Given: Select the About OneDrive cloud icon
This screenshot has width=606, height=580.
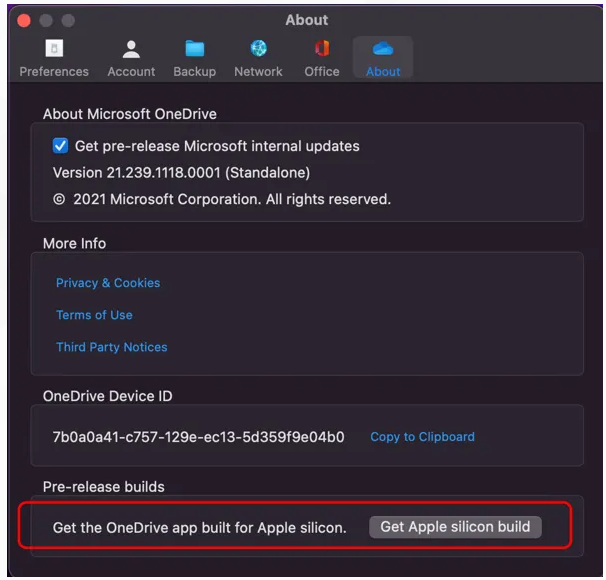Looking at the screenshot, I should coord(383,49).
